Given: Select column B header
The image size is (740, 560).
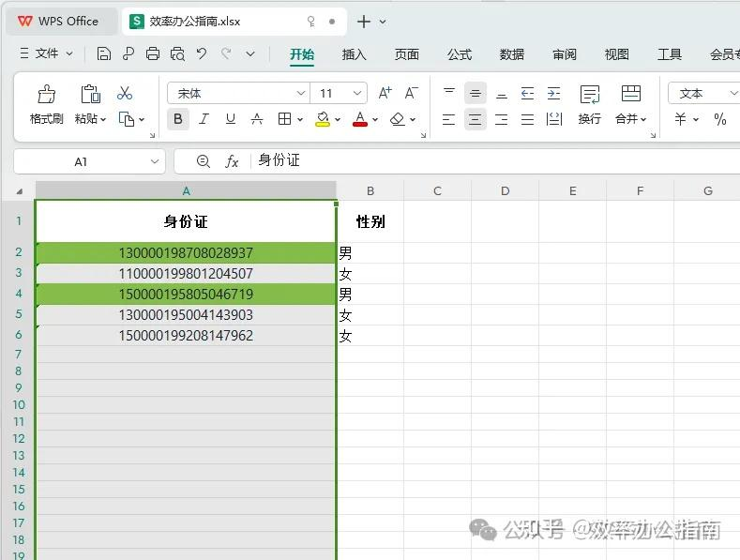Looking at the screenshot, I should (370, 190).
